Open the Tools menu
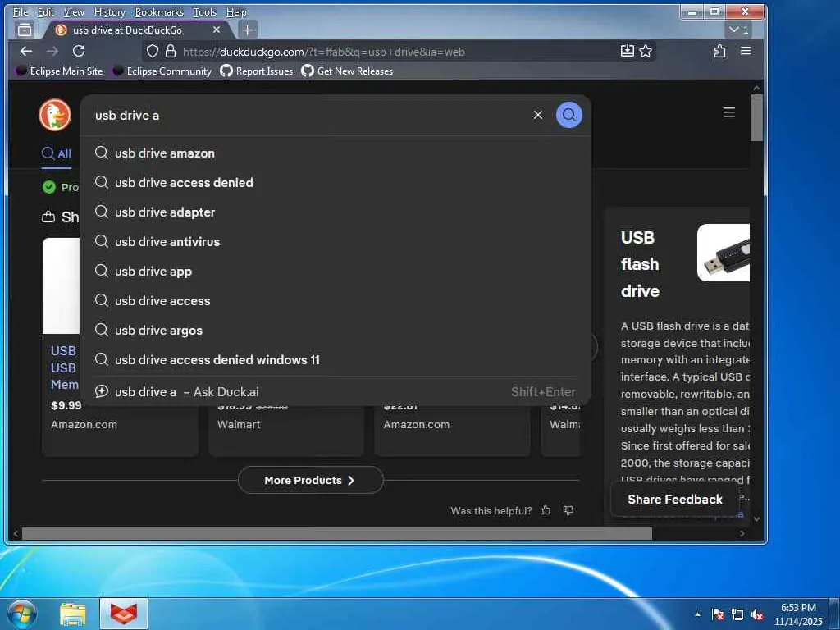 pos(204,11)
